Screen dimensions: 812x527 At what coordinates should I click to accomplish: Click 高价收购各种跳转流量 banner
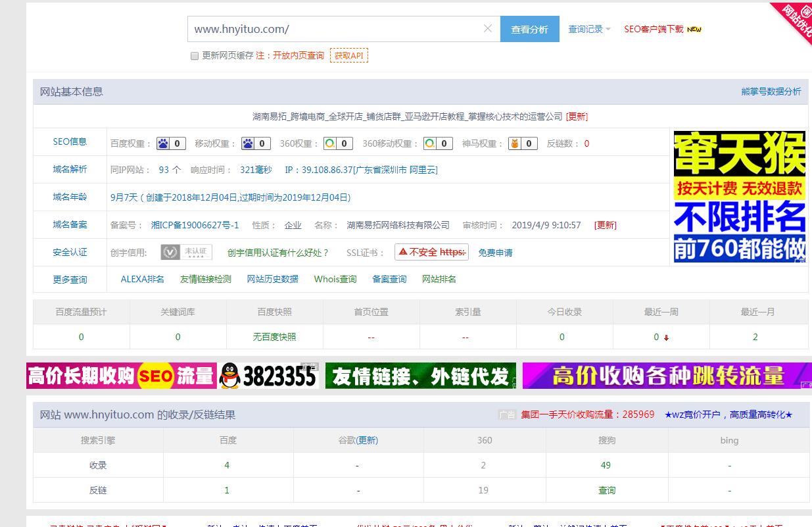pyautogui.click(x=667, y=376)
